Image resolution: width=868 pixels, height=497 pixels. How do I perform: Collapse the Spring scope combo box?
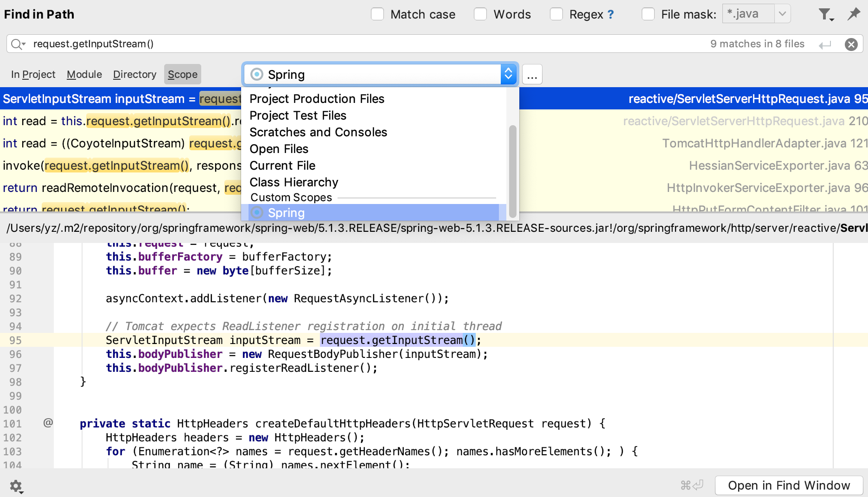pyautogui.click(x=508, y=74)
